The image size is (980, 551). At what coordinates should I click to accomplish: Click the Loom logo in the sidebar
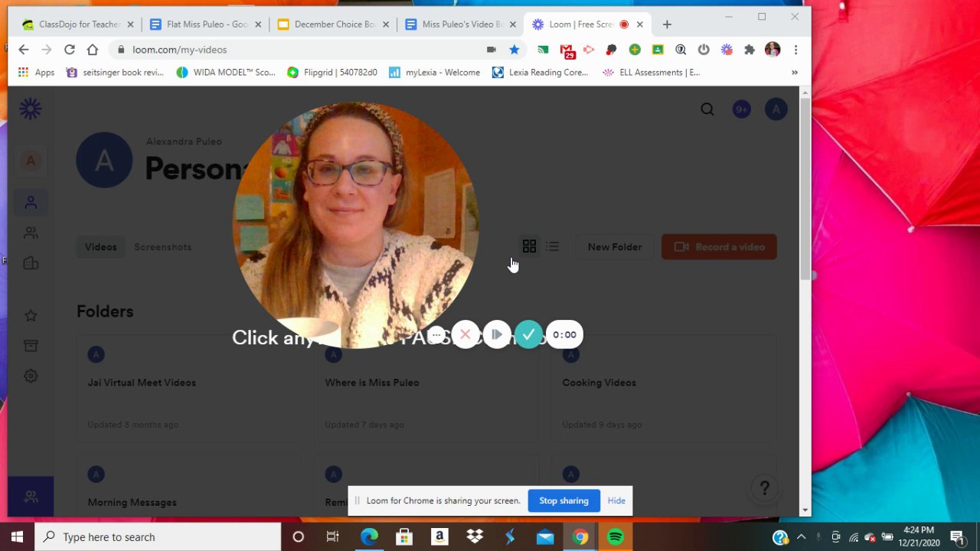tap(31, 109)
